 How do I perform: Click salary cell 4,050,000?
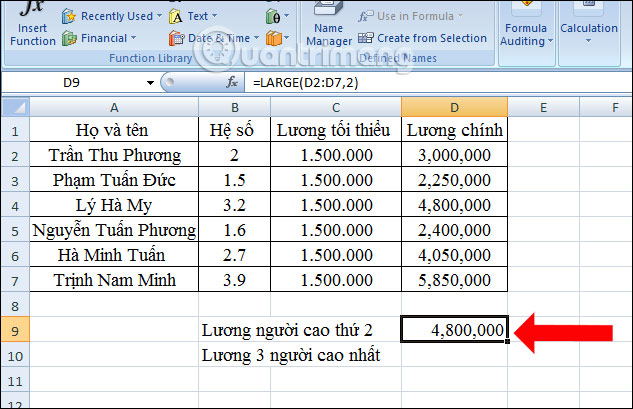(x=455, y=255)
